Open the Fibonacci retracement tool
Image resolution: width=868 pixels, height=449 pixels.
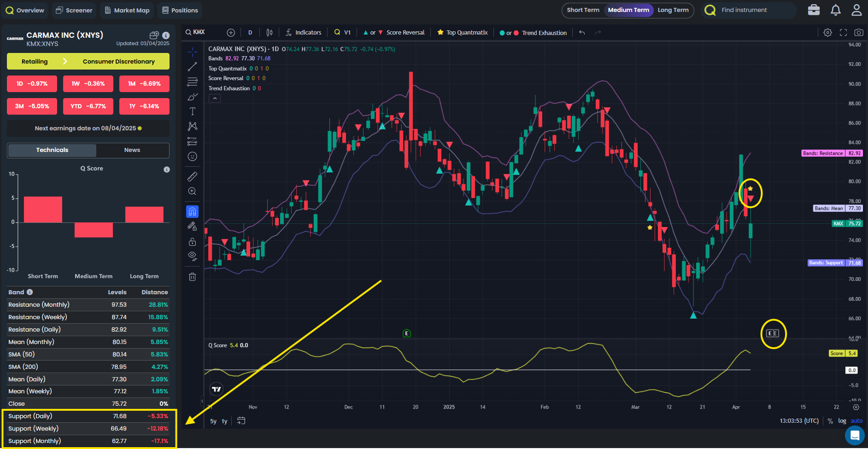tap(193, 82)
